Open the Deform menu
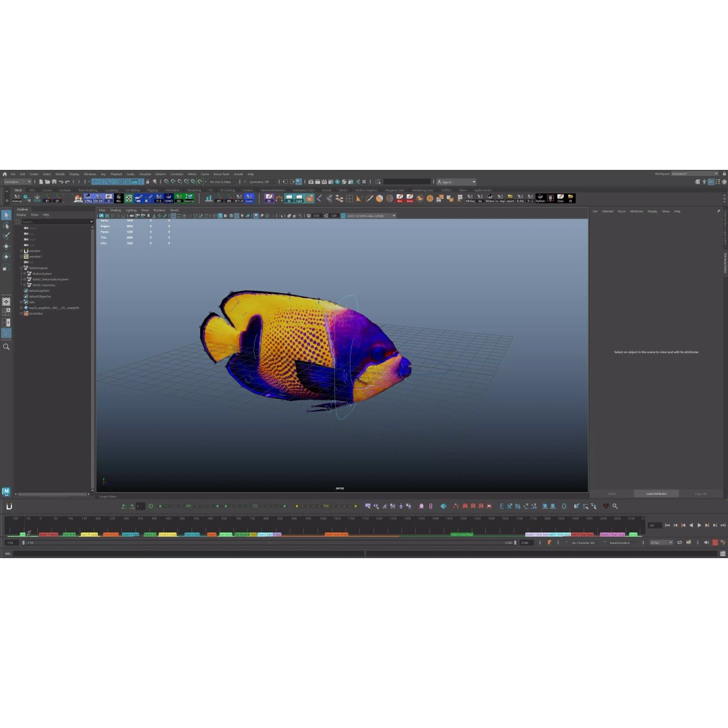 pos(160,174)
